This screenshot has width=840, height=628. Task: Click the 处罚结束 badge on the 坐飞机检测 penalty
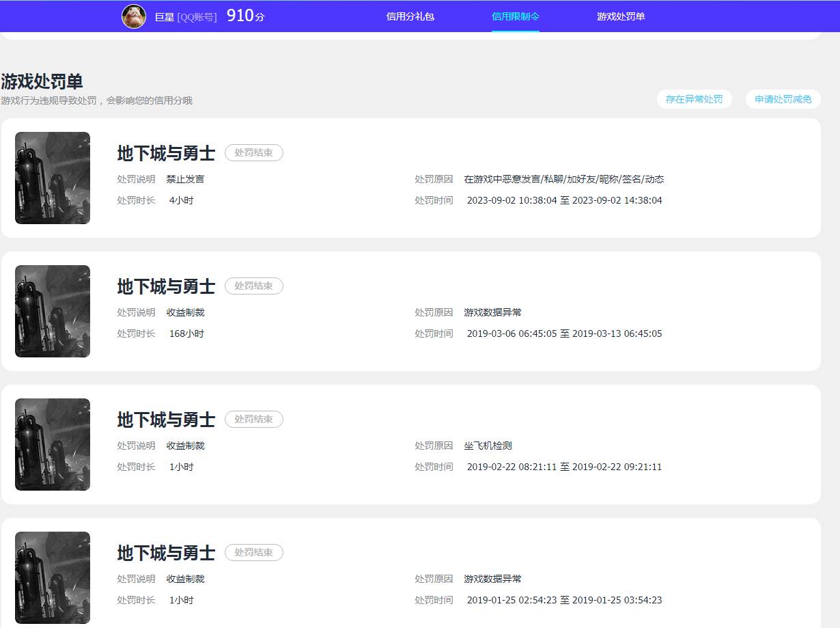tap(253, 420)
